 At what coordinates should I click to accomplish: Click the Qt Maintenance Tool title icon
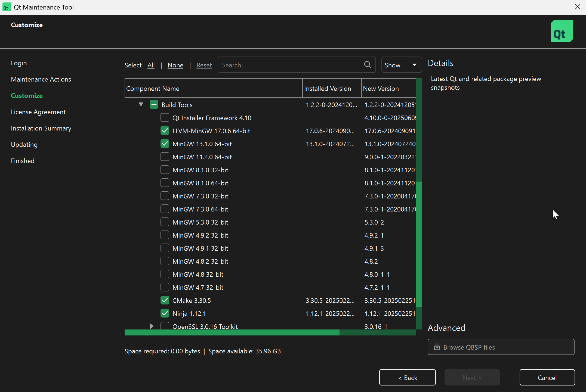6,7
